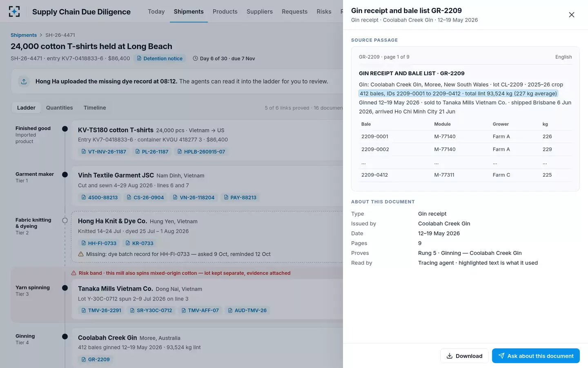
Task: Switch to the Quantities tab
Action: coord(60,108)
